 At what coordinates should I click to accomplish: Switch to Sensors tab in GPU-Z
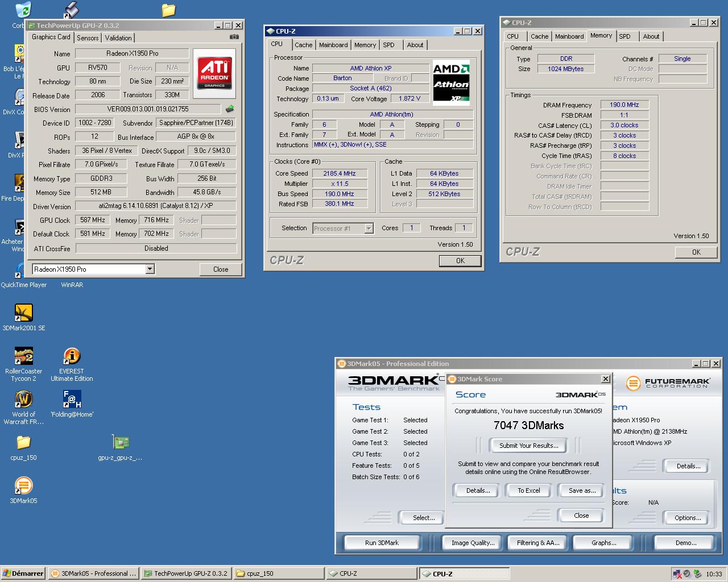[x=88, y=38]
